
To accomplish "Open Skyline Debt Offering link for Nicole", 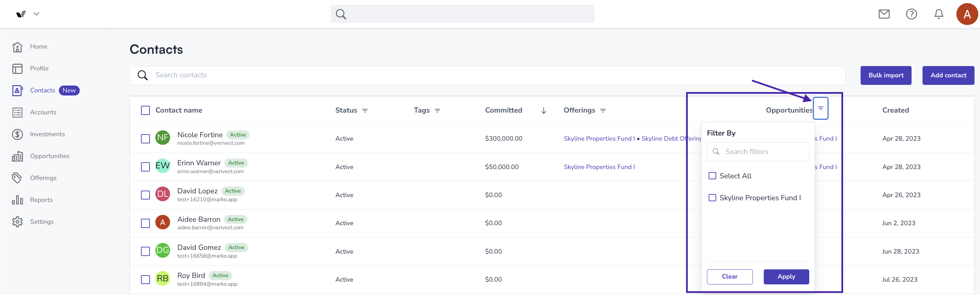I will click(x=671, y=139).
